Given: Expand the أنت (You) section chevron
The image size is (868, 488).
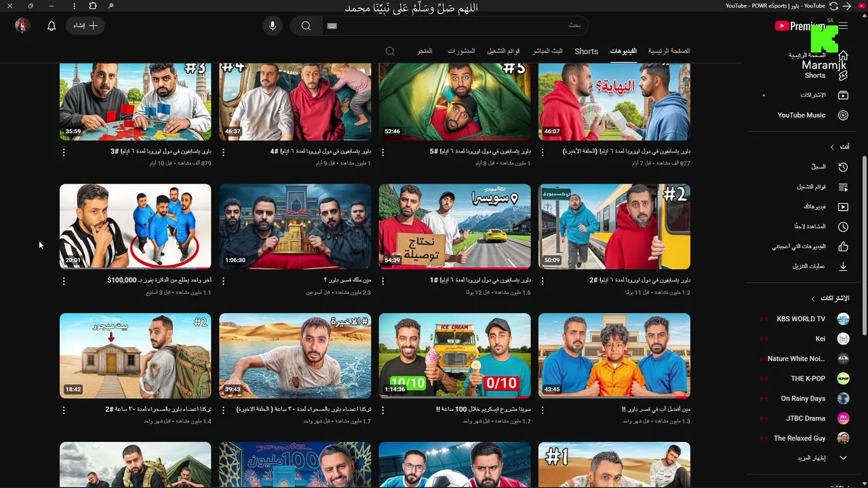Looking at the screenshot, I should click(832, 146).
